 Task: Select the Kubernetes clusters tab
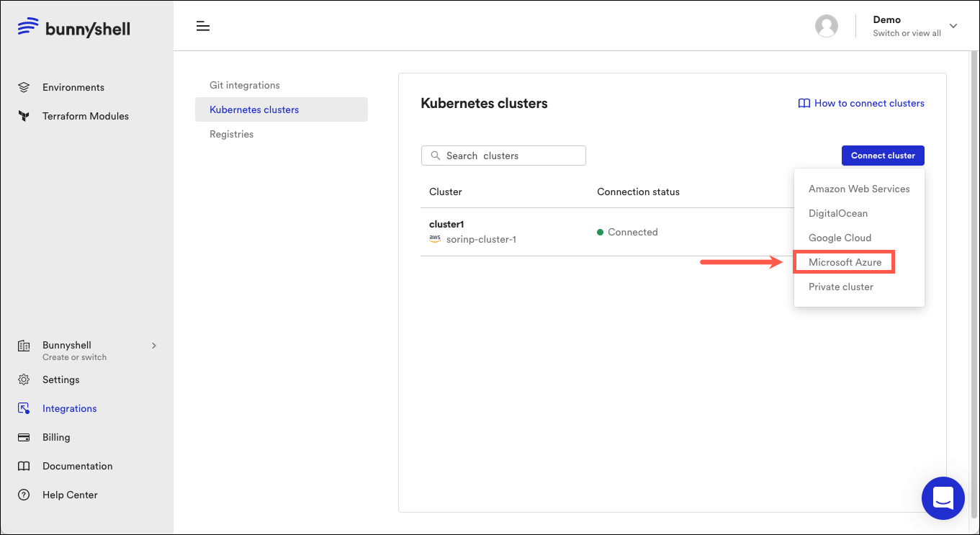281,109
